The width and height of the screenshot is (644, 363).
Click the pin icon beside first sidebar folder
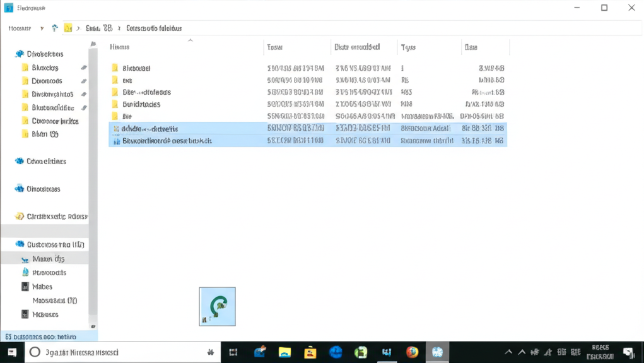(84, 68)
